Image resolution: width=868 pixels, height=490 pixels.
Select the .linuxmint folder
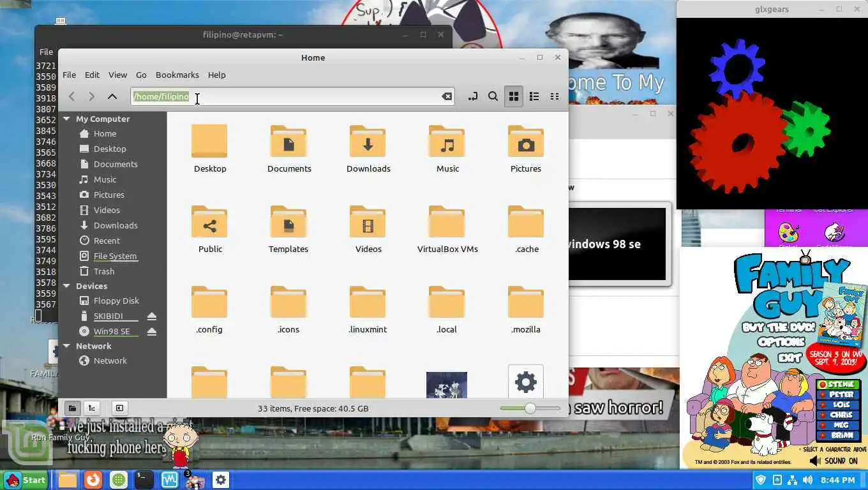pyautogui.click(x=368, y=302)
